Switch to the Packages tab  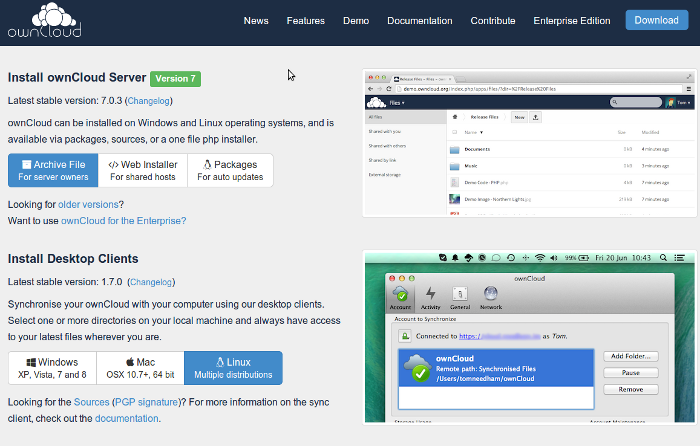click(230, 171)
